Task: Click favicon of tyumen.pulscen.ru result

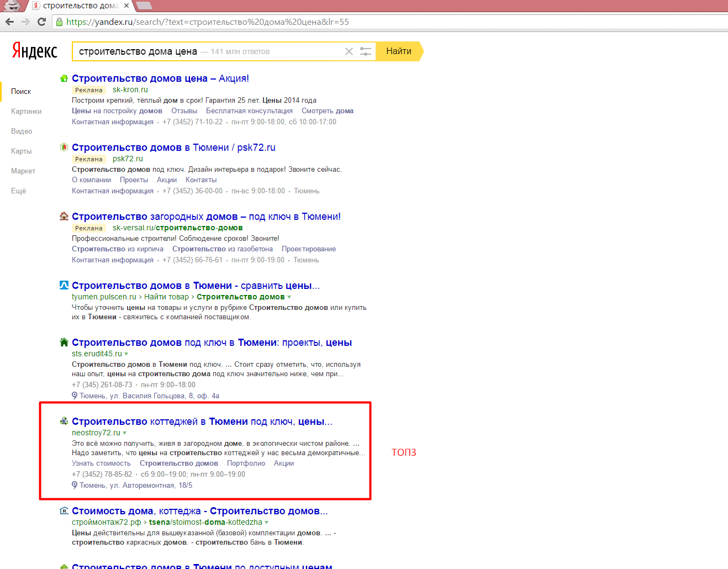Action: tap(64, 286)
